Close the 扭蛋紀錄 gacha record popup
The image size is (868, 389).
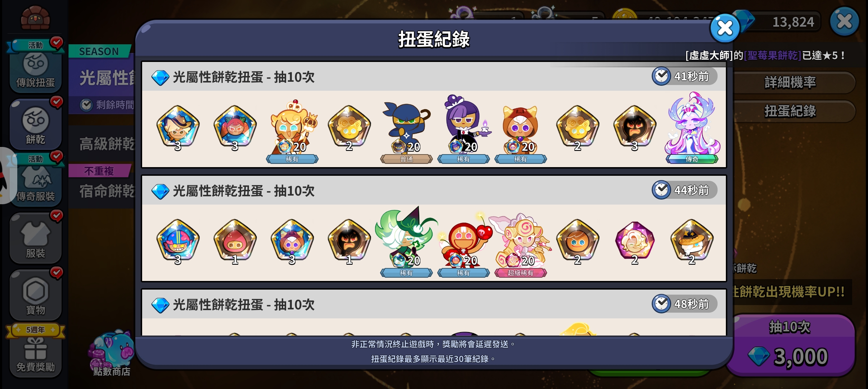(725, 28)
